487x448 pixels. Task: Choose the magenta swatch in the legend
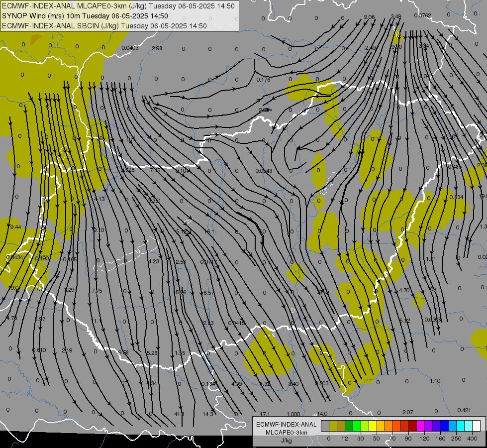(420, 426)
